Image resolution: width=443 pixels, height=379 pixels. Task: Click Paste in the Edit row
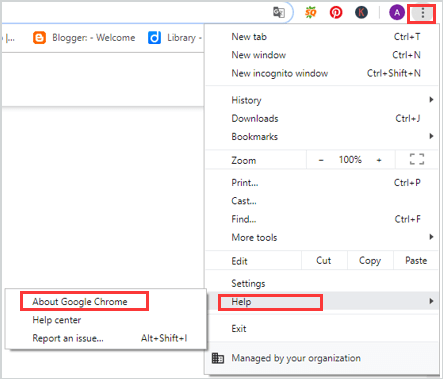click(x=416, y=260)
